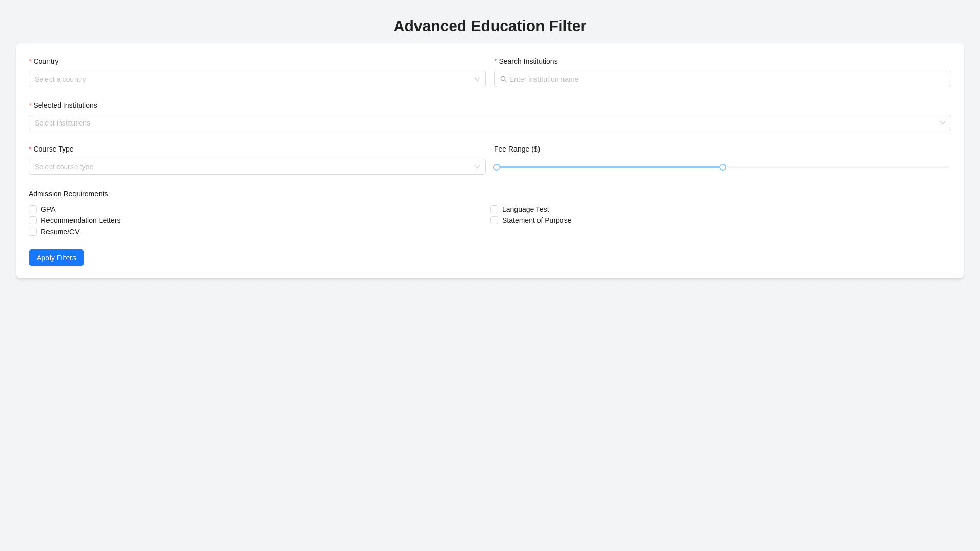Check Recommendation Letters option
980x551 pixels.
pyautogui.click(x=33, y=220)
